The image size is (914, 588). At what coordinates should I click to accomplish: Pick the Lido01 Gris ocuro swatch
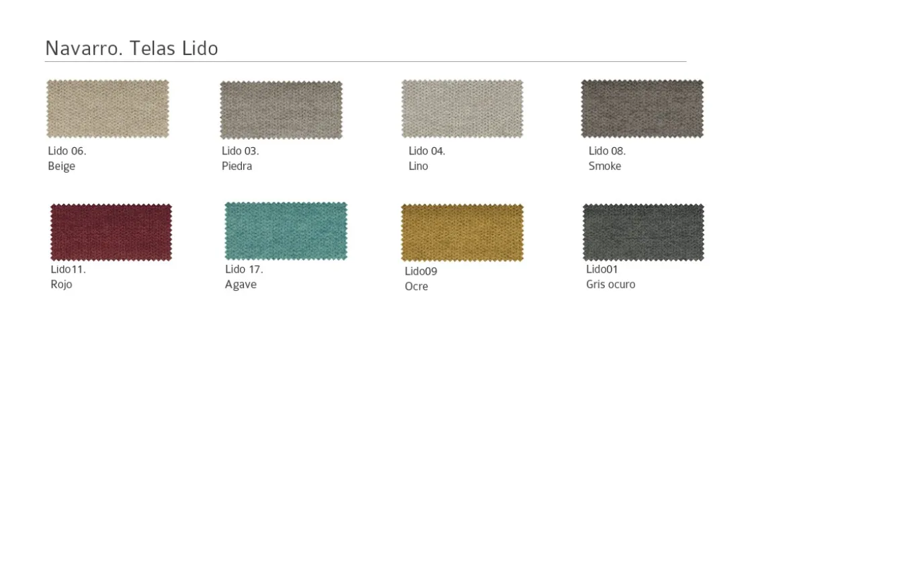coord(643,233)
